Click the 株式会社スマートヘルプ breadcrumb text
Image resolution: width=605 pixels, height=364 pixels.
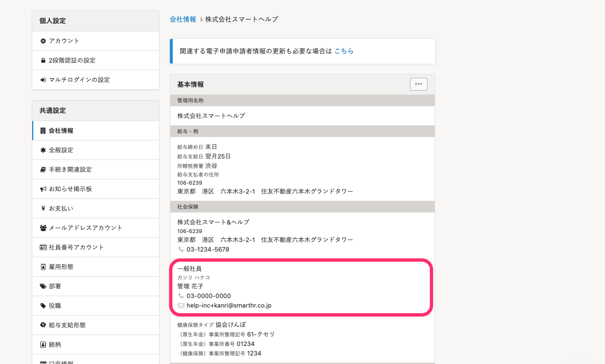[x=242, y=19]
